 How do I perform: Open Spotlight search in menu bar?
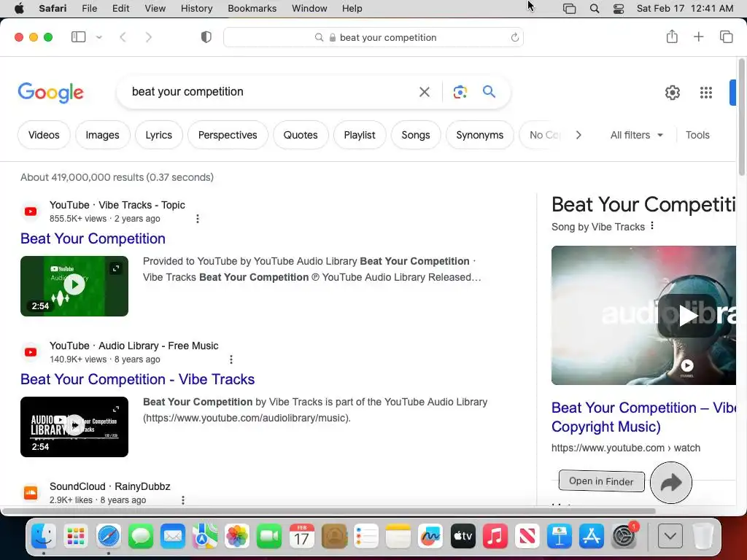[x=594, y=8]
